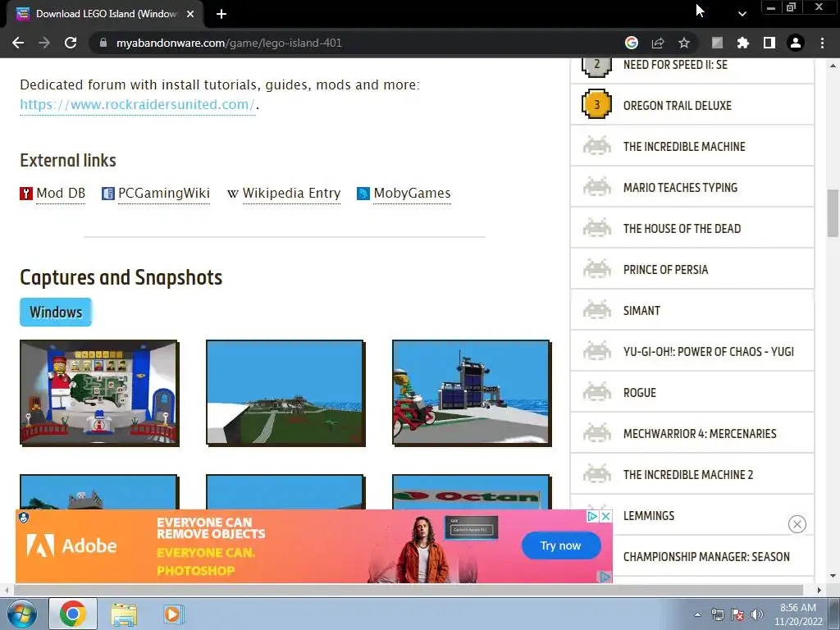
Task: Click Try now in Adobe ad
Action: pos(561,546)
